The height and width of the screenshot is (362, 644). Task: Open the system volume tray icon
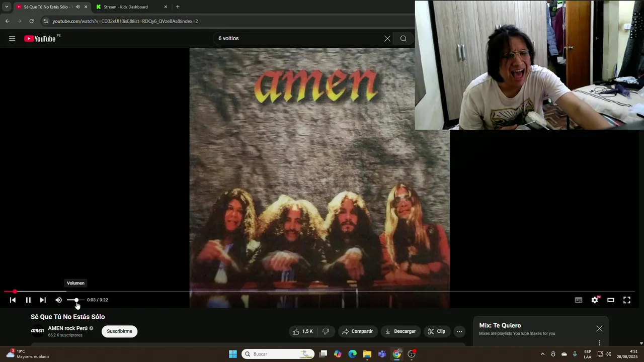coord(608,354)
